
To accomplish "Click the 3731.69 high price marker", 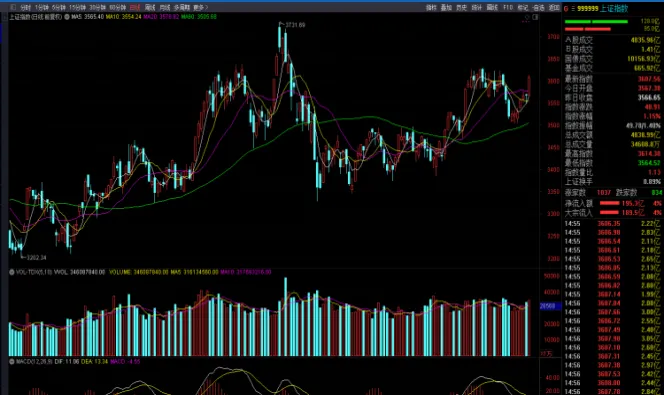I will (x=295, y=25).
